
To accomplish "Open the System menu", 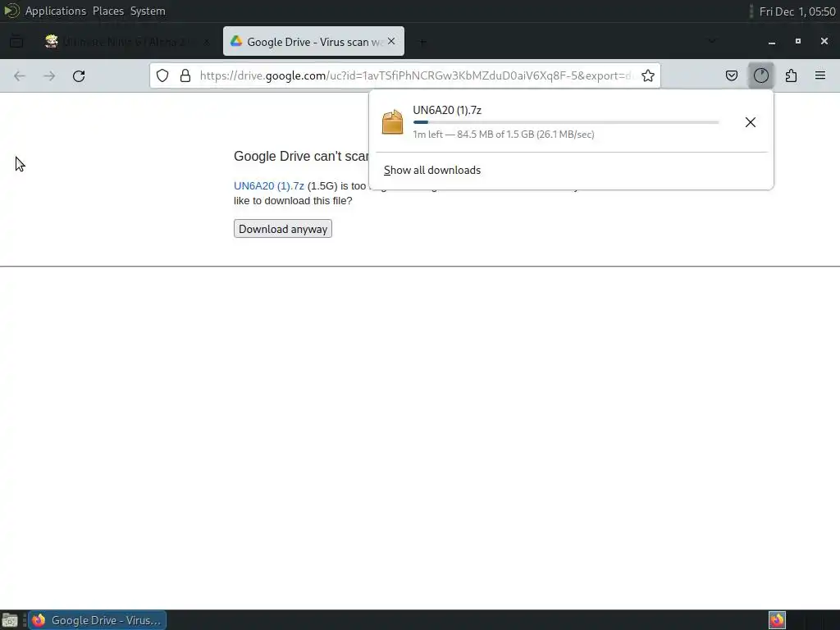I will pos(148,11).
